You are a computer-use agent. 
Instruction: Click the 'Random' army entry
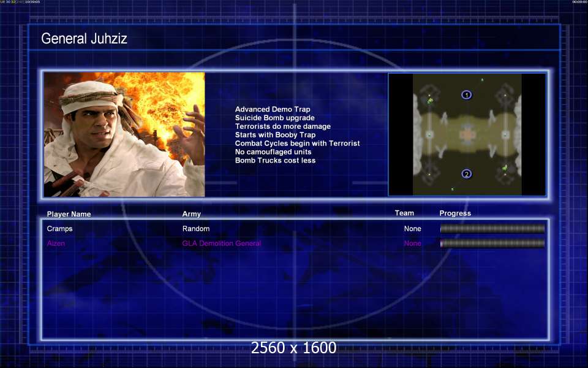point(196,229)
